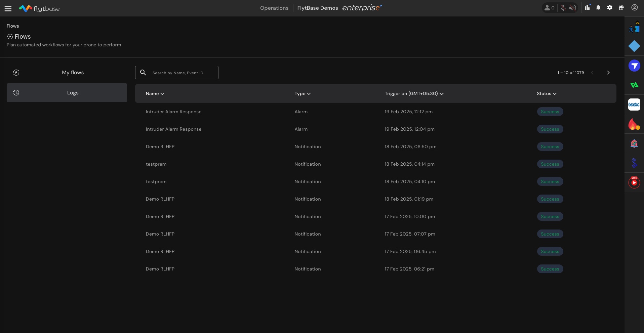Click the gift box icon

[x=621, y=8]
